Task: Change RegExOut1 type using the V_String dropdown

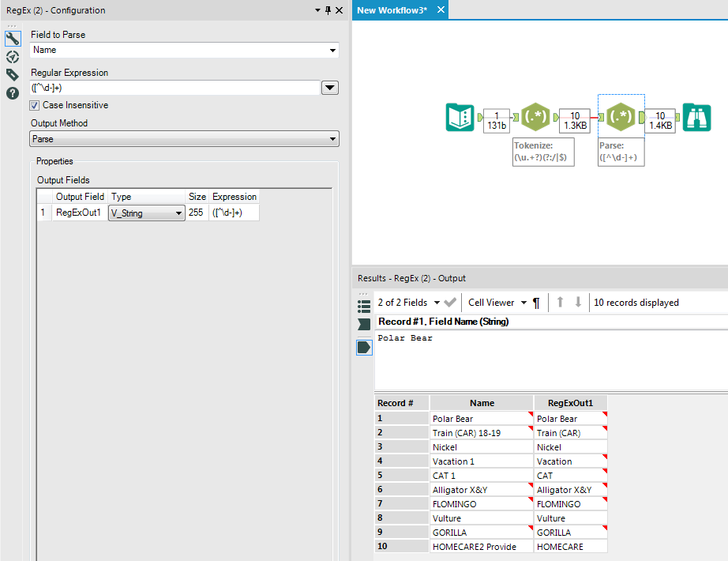Action: [181, 213]
